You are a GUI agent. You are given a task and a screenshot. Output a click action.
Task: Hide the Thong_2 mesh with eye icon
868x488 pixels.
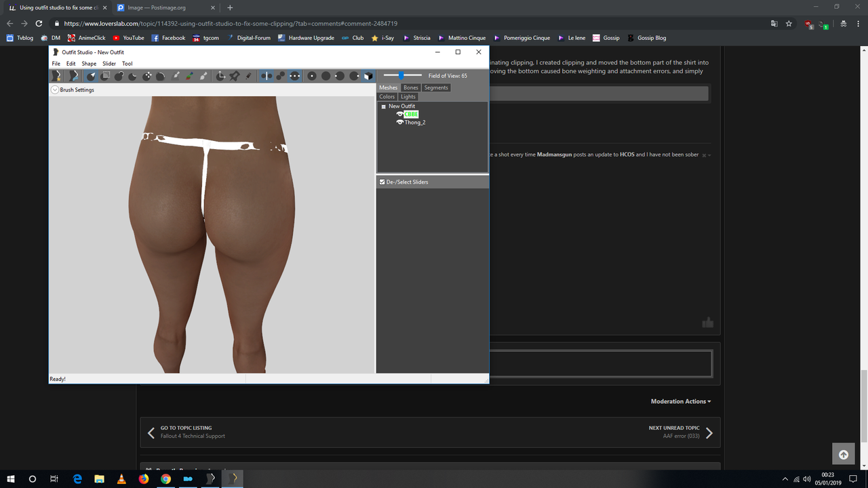pyautogui.click(x=400, y=122)
